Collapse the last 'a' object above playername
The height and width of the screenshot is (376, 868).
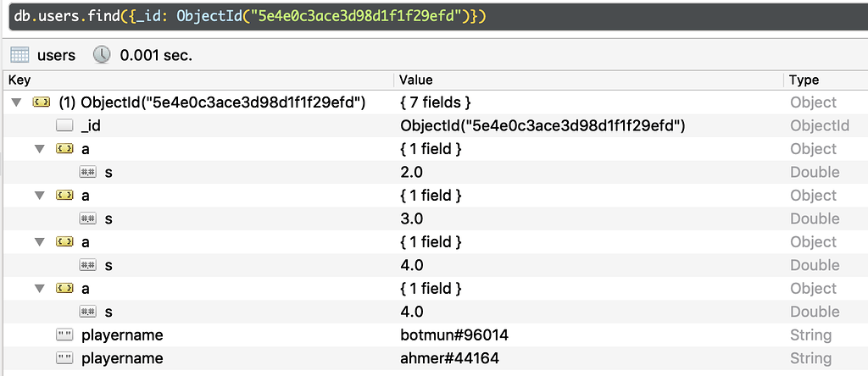click(39, 289)
